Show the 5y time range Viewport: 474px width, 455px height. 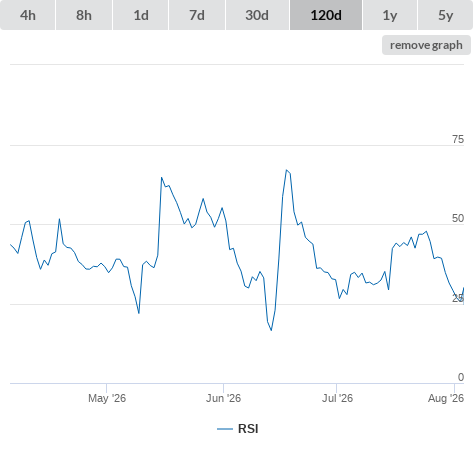[x=445, y=15]
